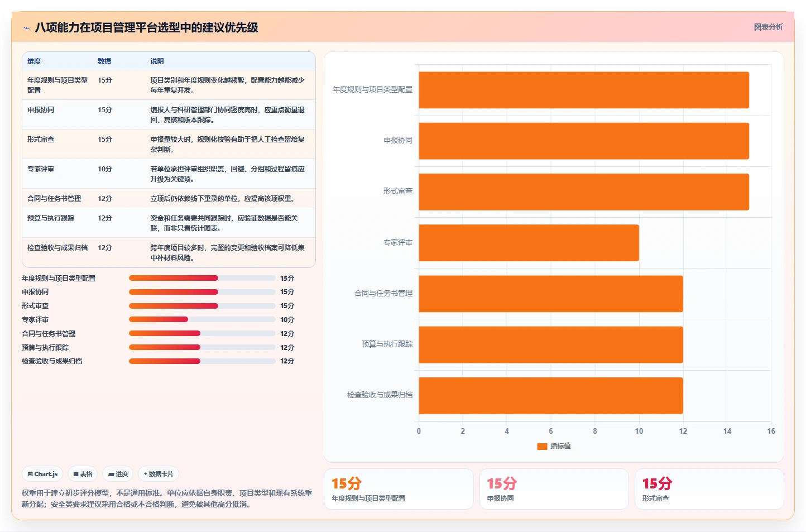The image size is (806, 532).
Task: Click the 维度 column header
Action: coord(34,61)
